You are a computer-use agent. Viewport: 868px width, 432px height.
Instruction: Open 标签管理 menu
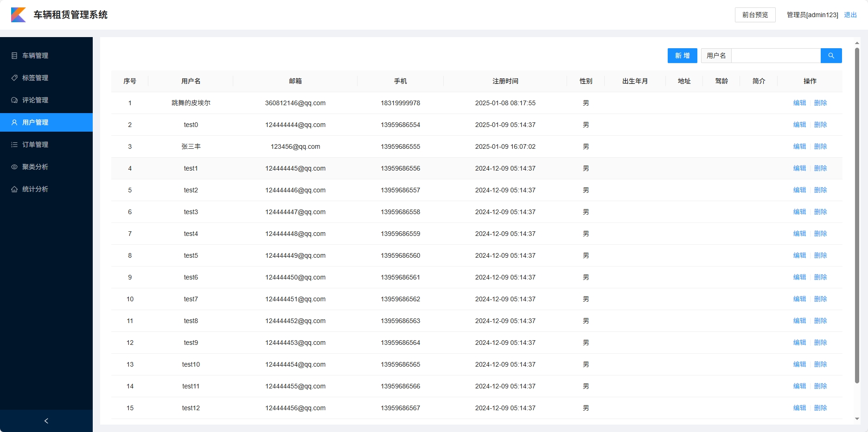46,78
